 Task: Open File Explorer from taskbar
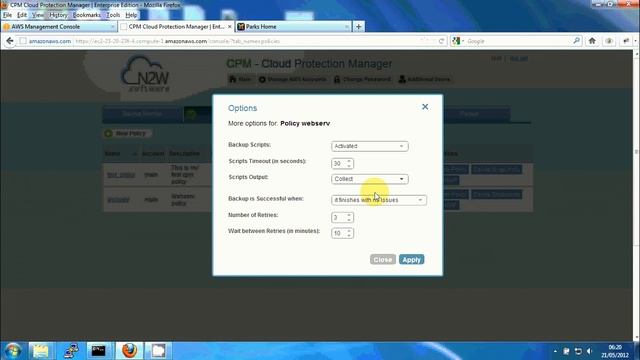click(40, 351)
